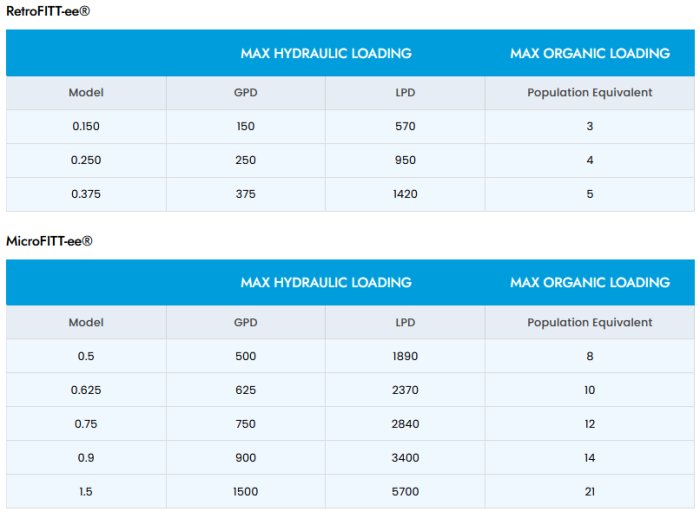Click the 1500 GPD value
700x525 pixels.
245,492
